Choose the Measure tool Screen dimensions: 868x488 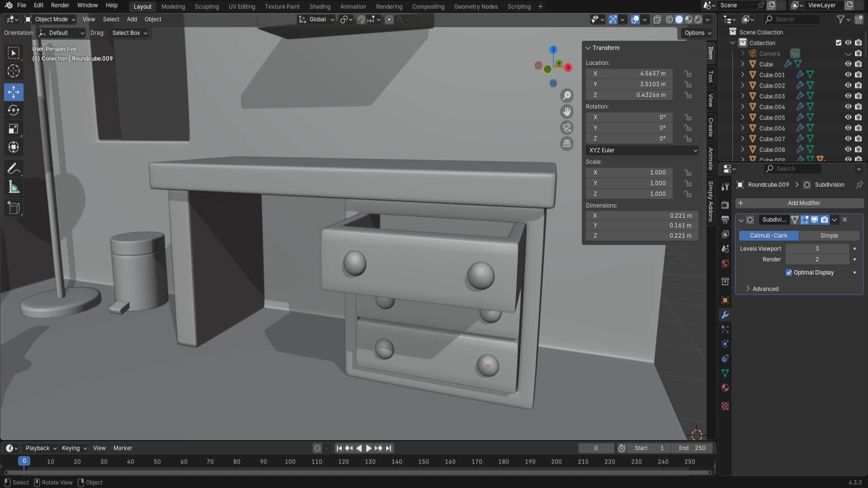point(14,187)
